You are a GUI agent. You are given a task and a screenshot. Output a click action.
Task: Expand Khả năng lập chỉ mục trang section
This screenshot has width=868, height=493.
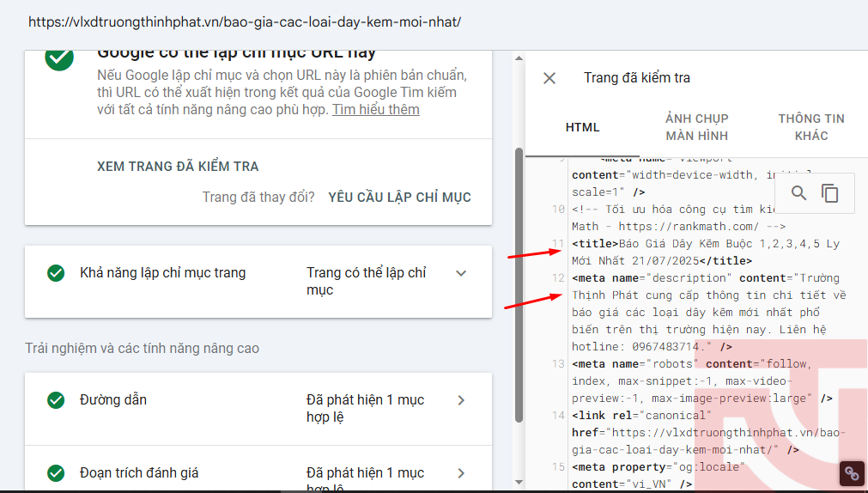pos(461,273)
